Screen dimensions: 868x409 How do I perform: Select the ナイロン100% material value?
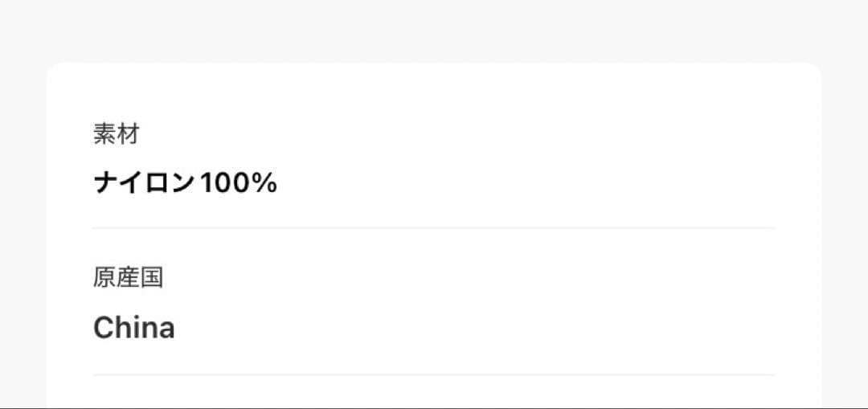pyautogui.click(x=186, y=184)
